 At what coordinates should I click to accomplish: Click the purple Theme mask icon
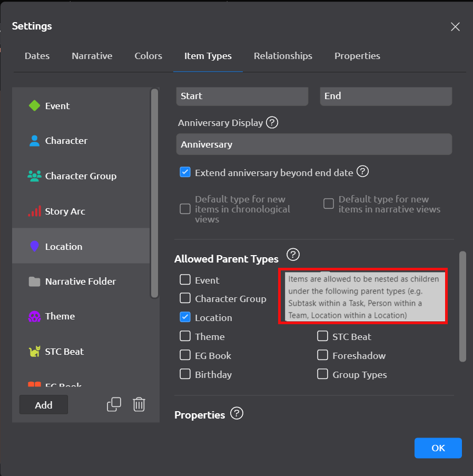point(34,316)
